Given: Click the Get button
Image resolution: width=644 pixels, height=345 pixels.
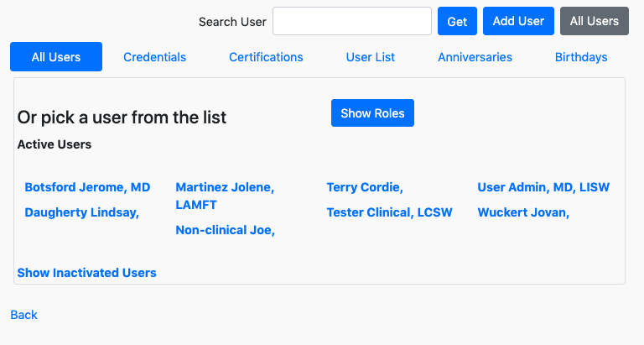Looking at the screenshot, I should click(x=457, y=21).
